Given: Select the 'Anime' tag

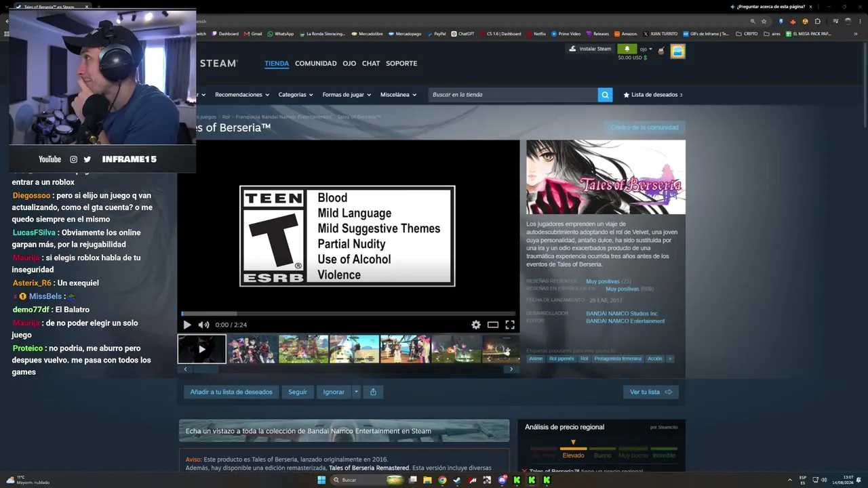Looking at the screenshot, I should point(536,359).
